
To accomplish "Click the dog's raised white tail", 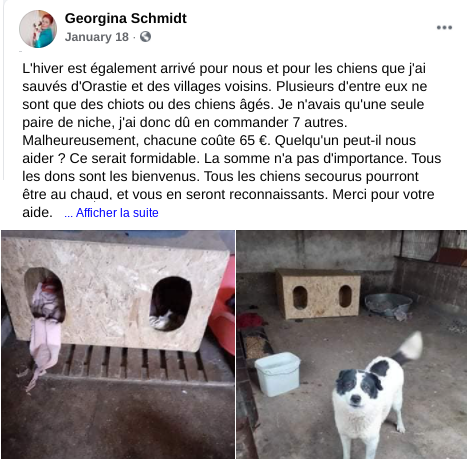I will coord(408,348).
